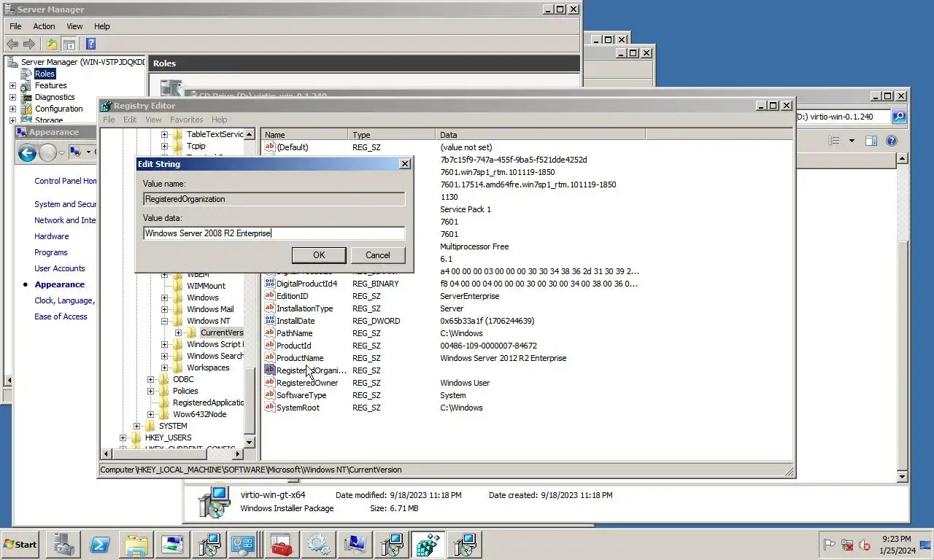
Task: Click the Appearance window Back navigation button
Action: coord(27,152)
